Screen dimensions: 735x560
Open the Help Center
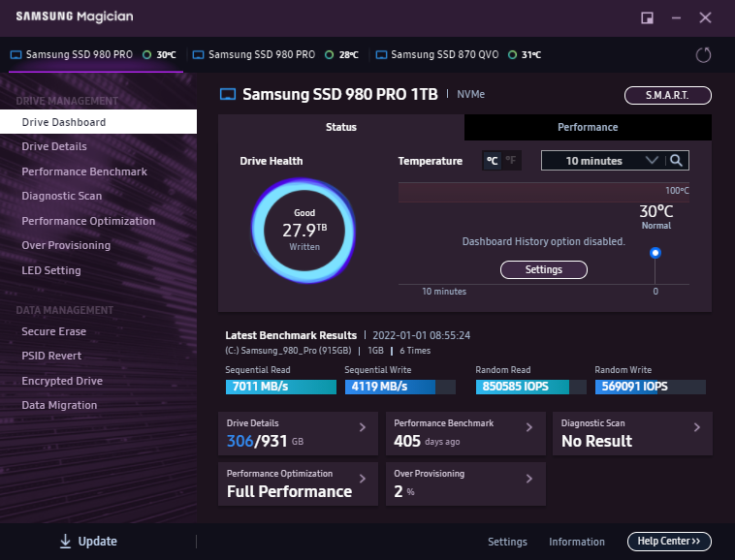(669, 542)
